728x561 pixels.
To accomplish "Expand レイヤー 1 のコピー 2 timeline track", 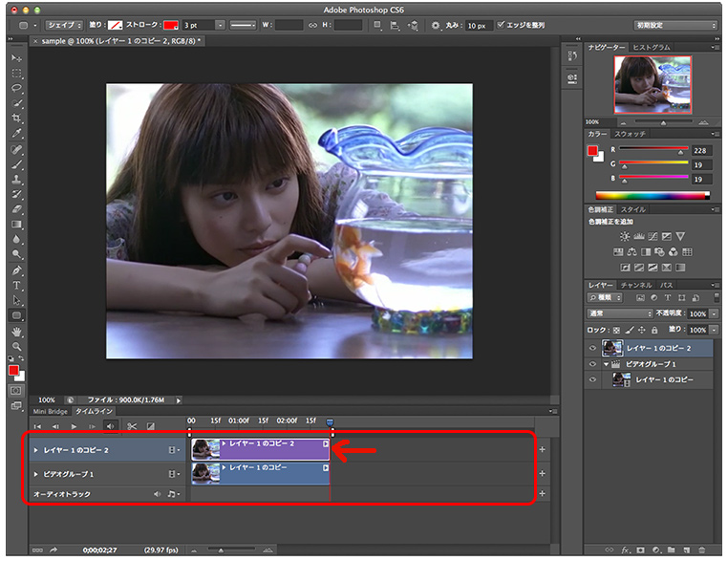I will (35, 450).
